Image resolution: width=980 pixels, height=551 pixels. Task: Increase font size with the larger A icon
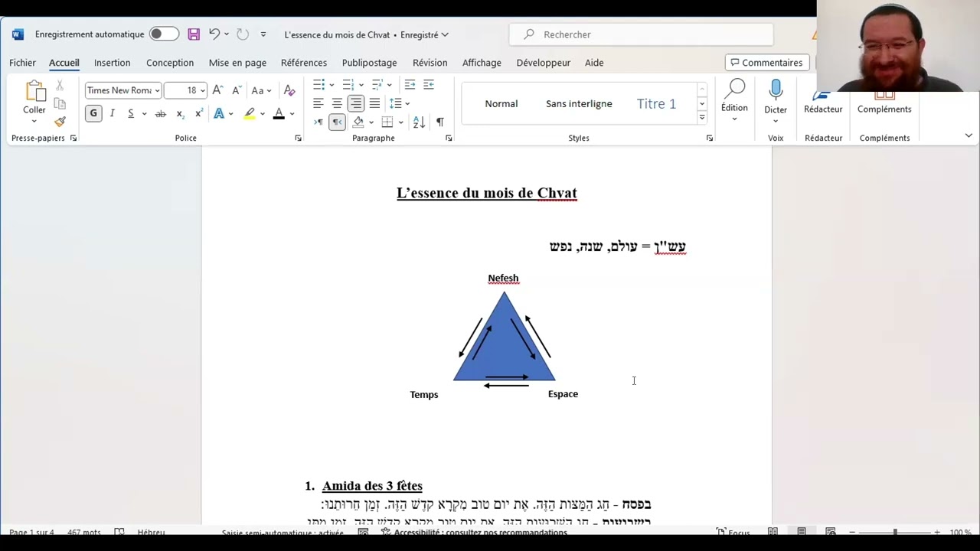tap(218, 90)
